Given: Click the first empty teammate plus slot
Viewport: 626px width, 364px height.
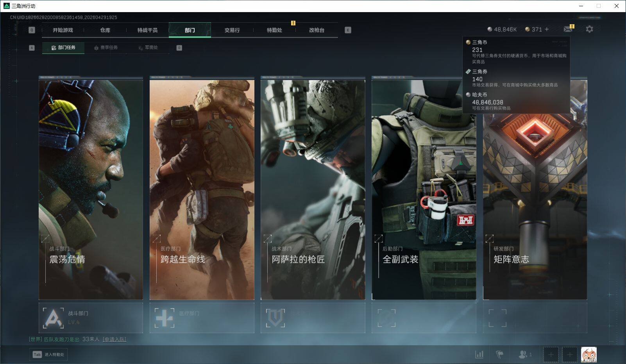Looking at the screenshot, I should coord(551,355).
